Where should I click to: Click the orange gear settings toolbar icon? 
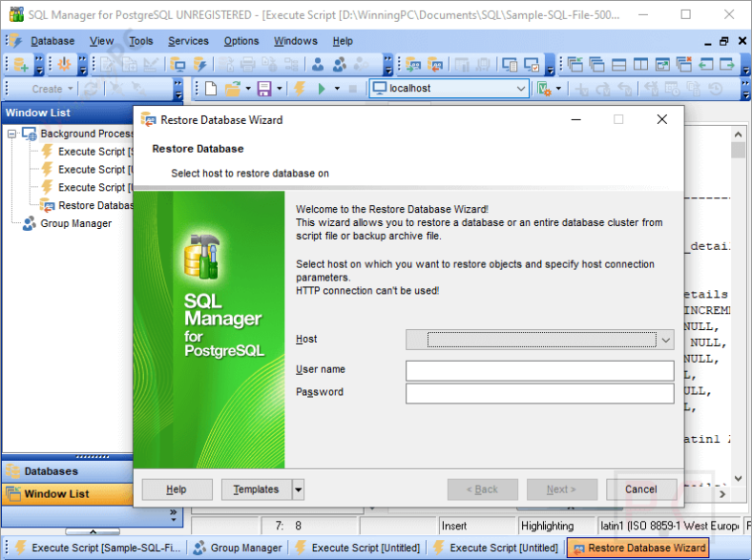[x=64, y=64]
